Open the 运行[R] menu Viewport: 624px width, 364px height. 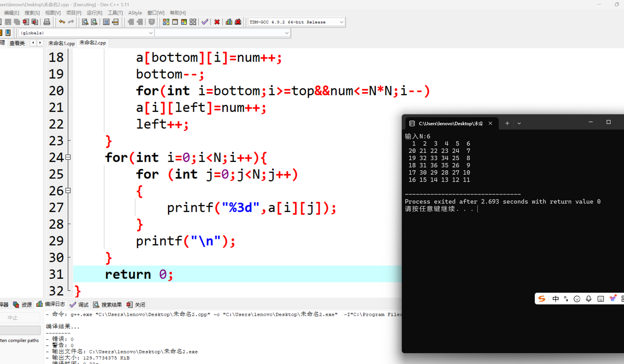point(94,13)
